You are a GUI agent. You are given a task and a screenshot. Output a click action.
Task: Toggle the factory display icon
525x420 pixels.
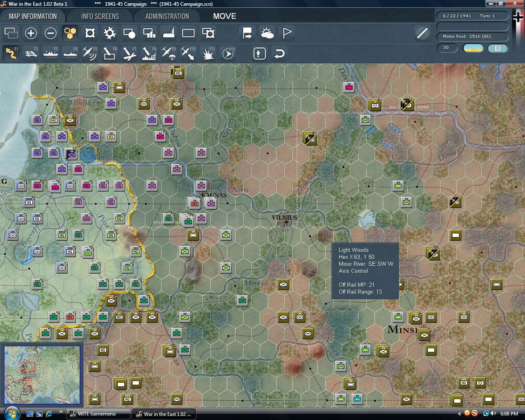169,33
